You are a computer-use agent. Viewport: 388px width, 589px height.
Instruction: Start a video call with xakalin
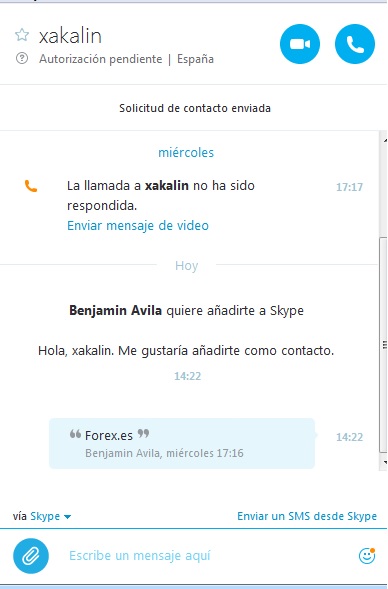(x=300, y=44)
